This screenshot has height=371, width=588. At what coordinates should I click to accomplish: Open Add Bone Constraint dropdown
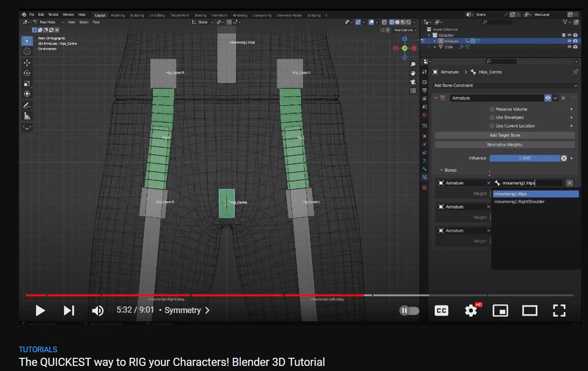point(505,85)
